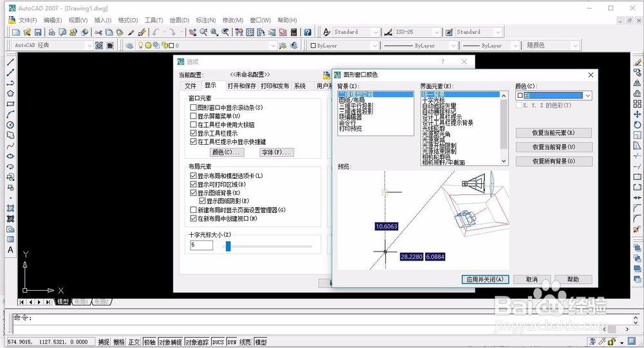The image size is (644, 348).
Task: Toggle the '显示可打印区域(B)' checkbox
Action: coord(193,184)
